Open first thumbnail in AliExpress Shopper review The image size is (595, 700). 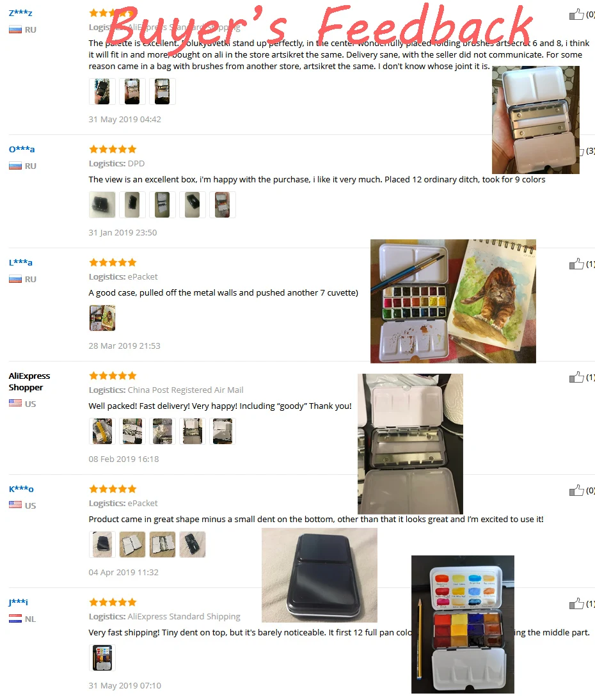(x=102, y=431)
